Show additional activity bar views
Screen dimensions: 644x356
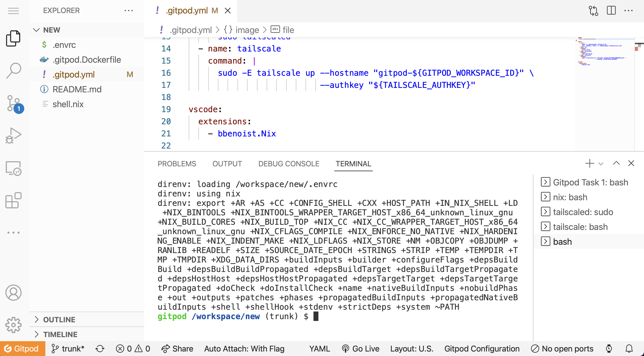13,232
